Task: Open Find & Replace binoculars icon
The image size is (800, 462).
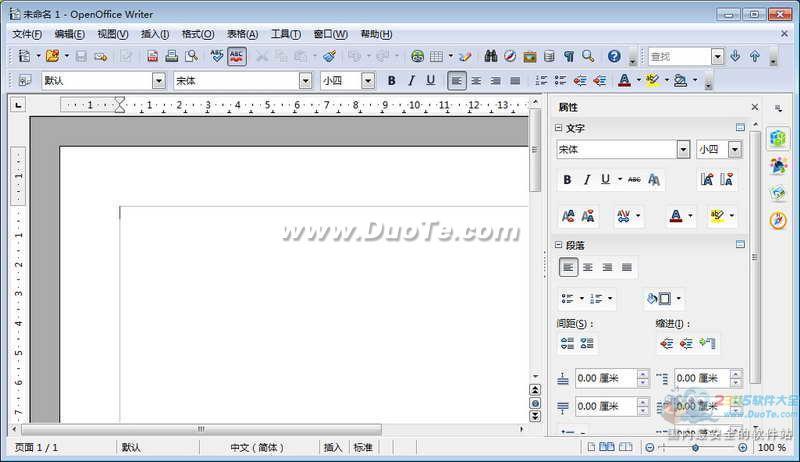Action: click(x=491, y=56)
